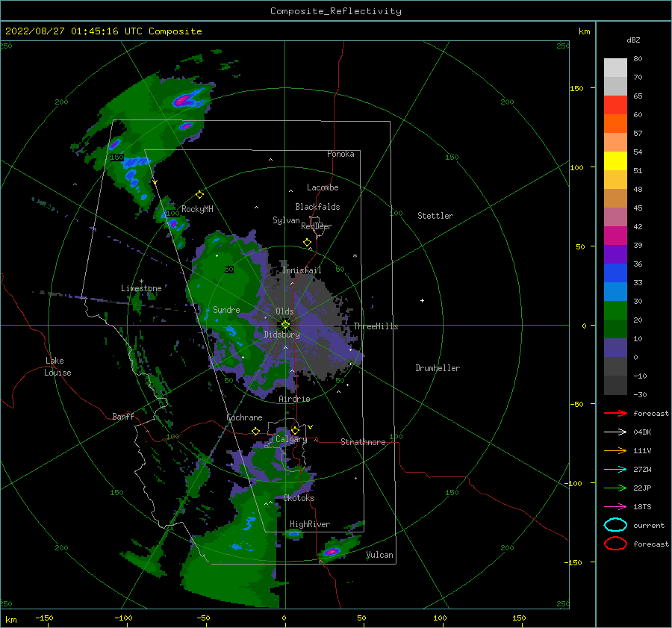The width and height of the screenshot is (672, 628).
Task: Click the Cochrane city label
Action: click(x=244, y=417)
